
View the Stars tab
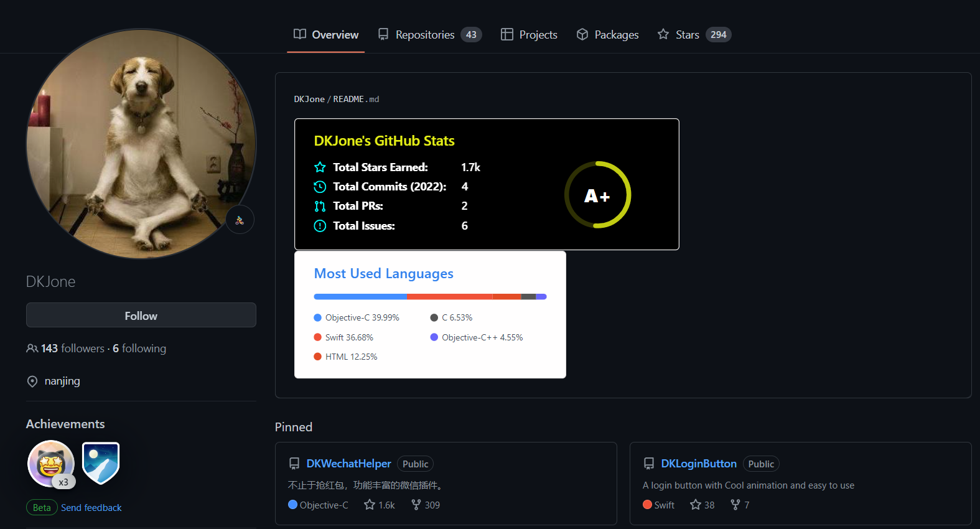pos(694,35)
